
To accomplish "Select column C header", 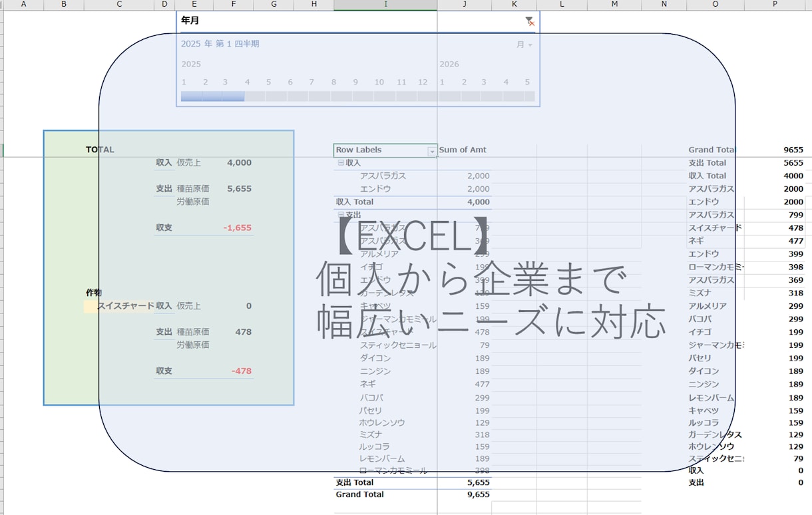I will coord(119,5).
